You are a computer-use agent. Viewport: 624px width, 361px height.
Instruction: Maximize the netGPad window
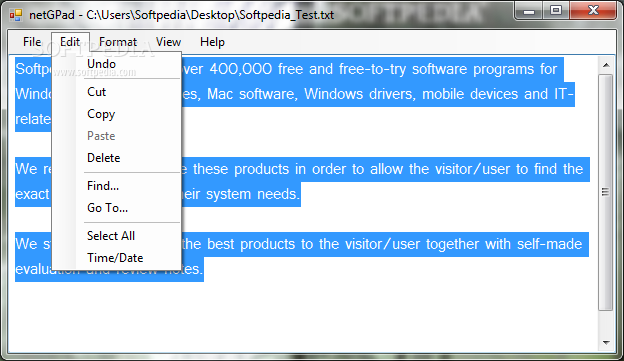[x=556, y=11]
